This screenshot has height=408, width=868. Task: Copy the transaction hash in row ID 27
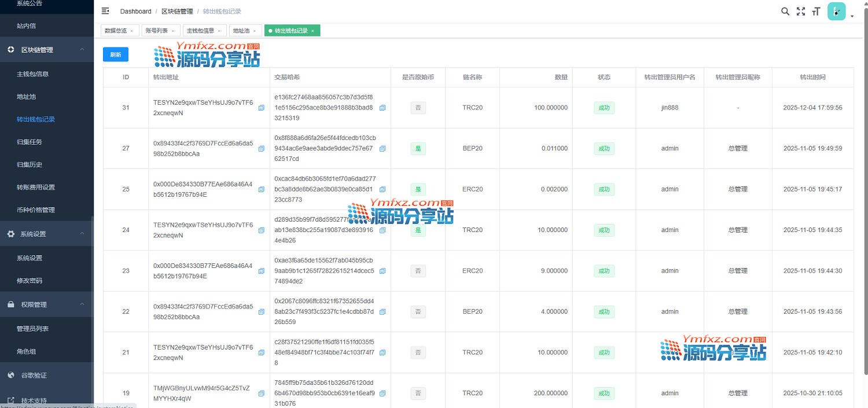tap(382, 149)
